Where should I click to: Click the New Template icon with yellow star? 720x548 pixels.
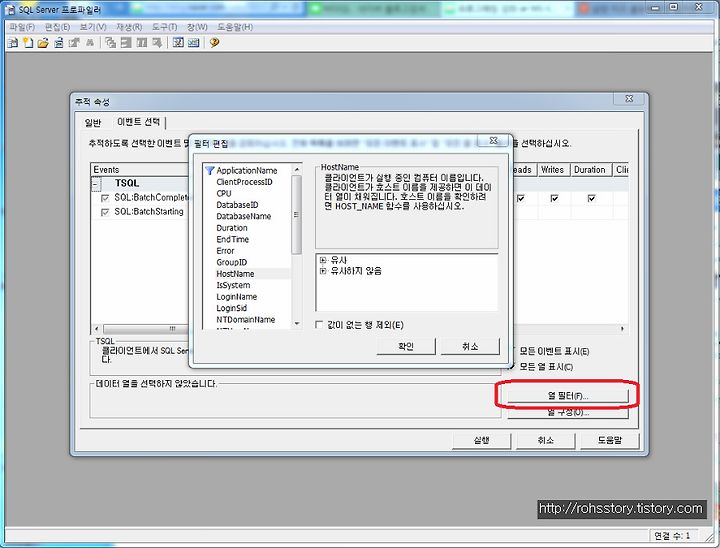(x=28, y=43)
